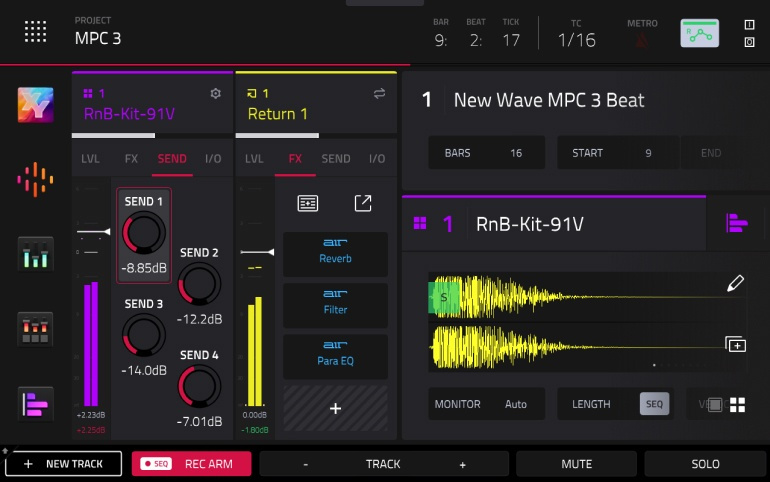Viewport: 770px width, 482px height.
Task: Open the XY pad icon in sidebar
Action: [35, 105]
